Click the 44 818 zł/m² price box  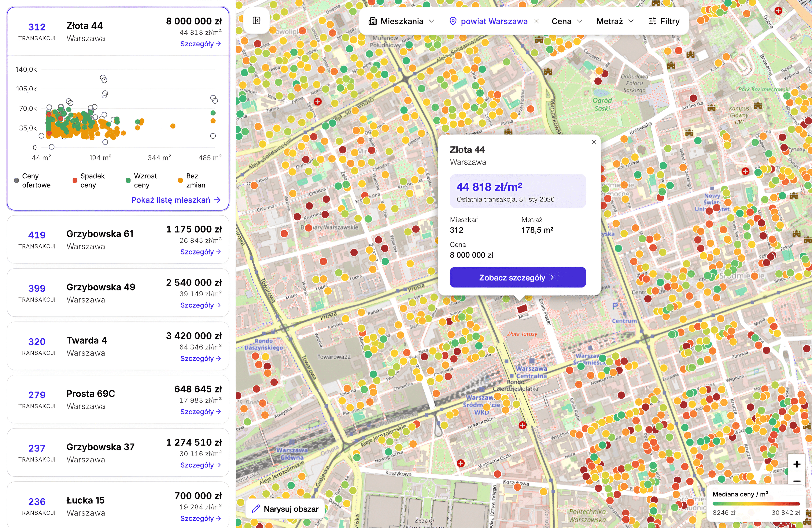518,191
